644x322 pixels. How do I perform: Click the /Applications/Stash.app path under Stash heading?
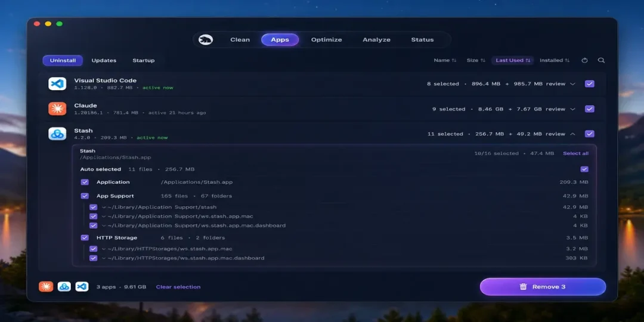point(116,157)
